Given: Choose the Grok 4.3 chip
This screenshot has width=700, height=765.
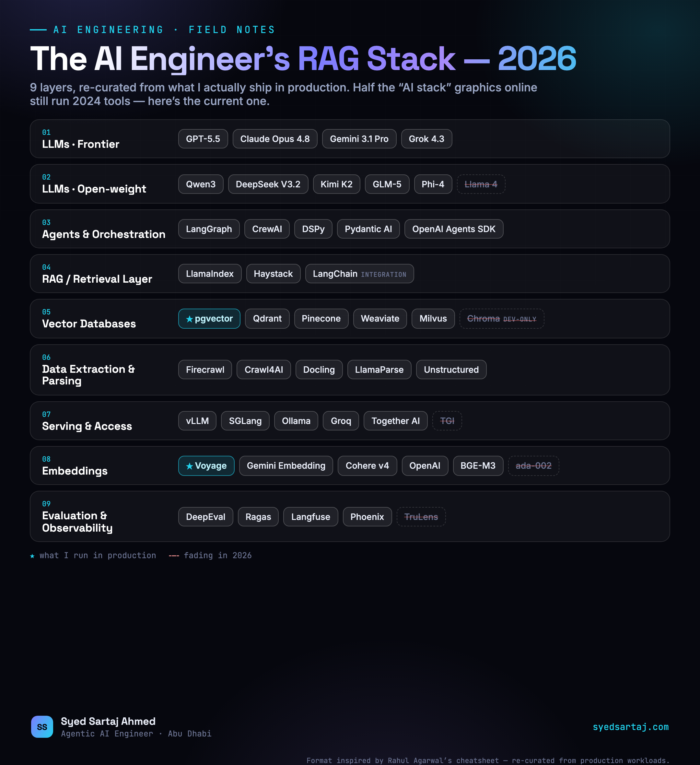Looking at the screenshot, I should pos(426,139).
